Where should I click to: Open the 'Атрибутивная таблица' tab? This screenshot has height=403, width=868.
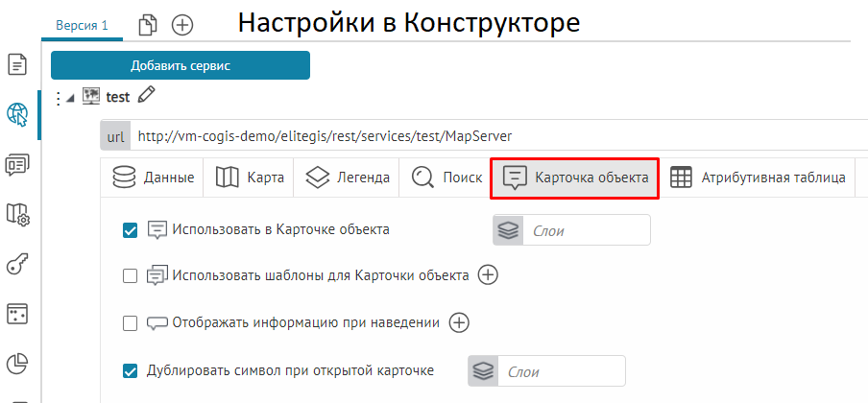tap(759, 178)
